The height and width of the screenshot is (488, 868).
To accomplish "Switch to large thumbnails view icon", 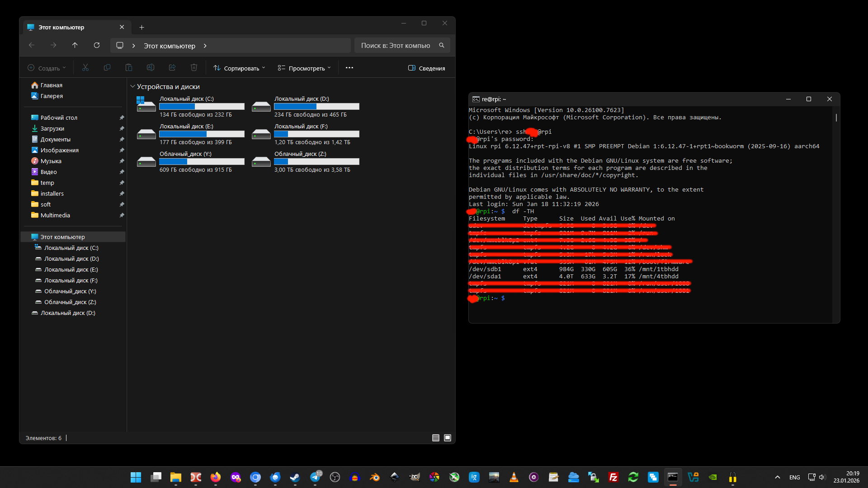I will 448,438.
